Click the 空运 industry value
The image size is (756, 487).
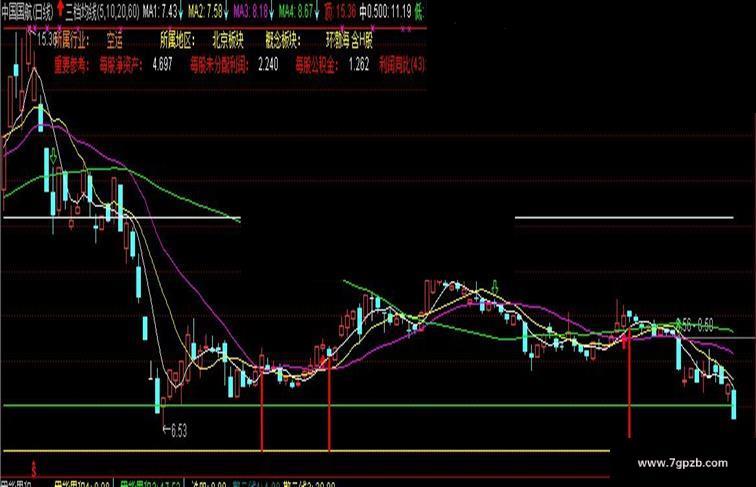tap(115, 42)
